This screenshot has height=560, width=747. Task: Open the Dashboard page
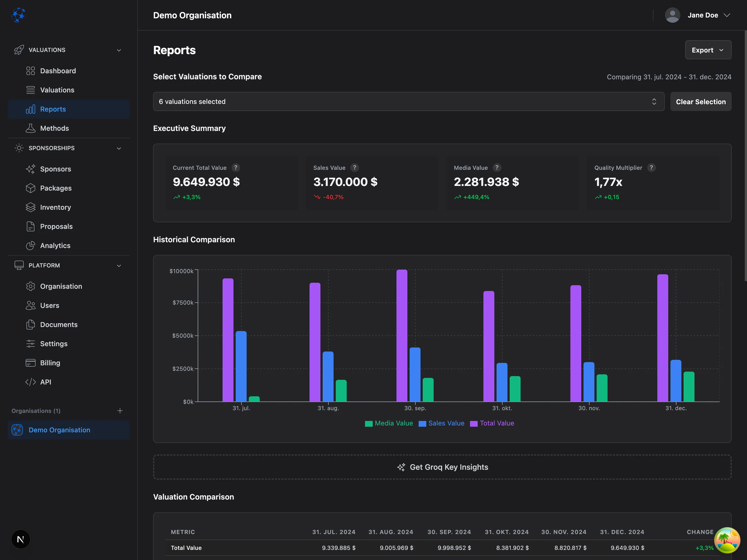pyautogui.click(x=69, y=71)
